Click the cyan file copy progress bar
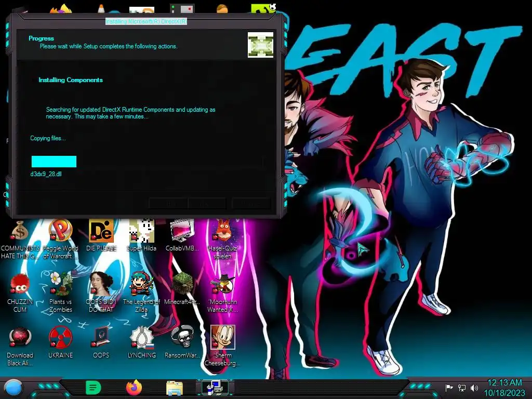Screen dimensions: 532x399 click(54, 162)
